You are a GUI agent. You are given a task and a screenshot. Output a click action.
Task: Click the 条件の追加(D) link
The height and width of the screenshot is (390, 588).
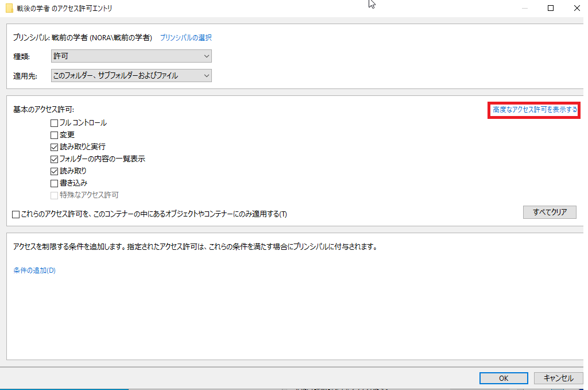[34, 271]
